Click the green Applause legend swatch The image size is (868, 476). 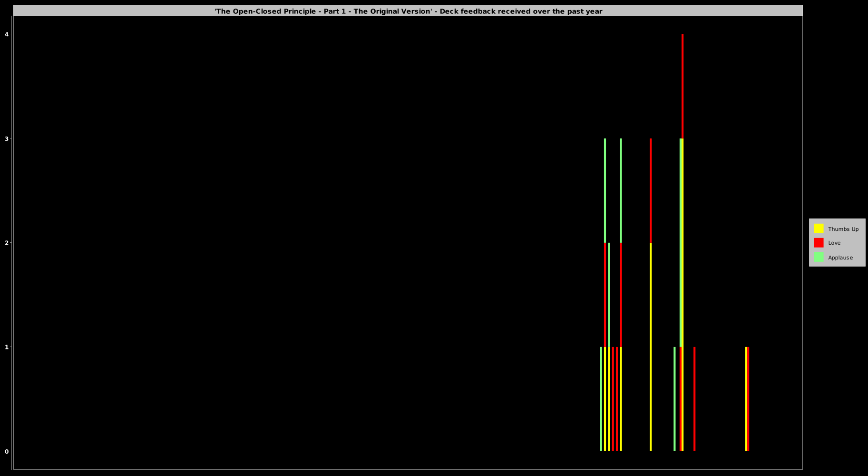coord(819,257)
